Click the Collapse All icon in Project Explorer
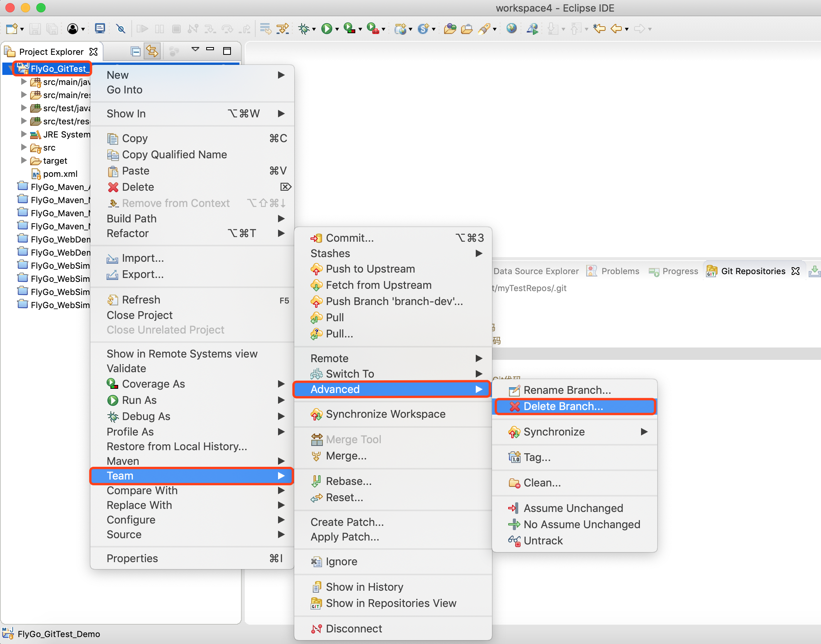This screenshot has width=821, height=644. 136,51
